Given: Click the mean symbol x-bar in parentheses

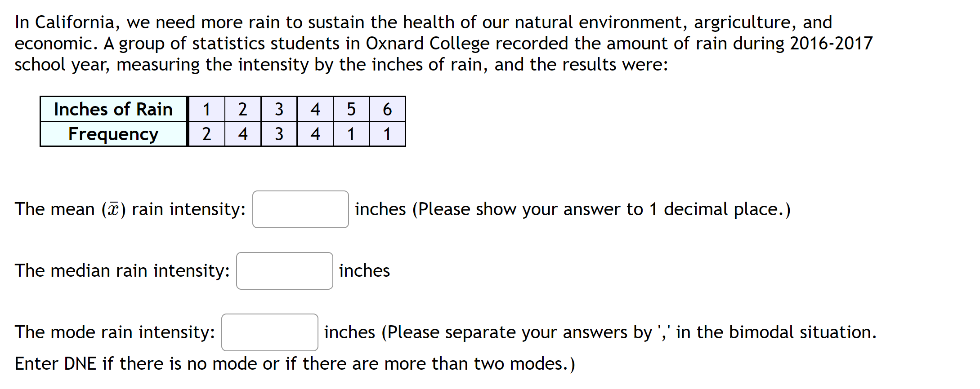Looking at the screenshot, I should (113, 208).
